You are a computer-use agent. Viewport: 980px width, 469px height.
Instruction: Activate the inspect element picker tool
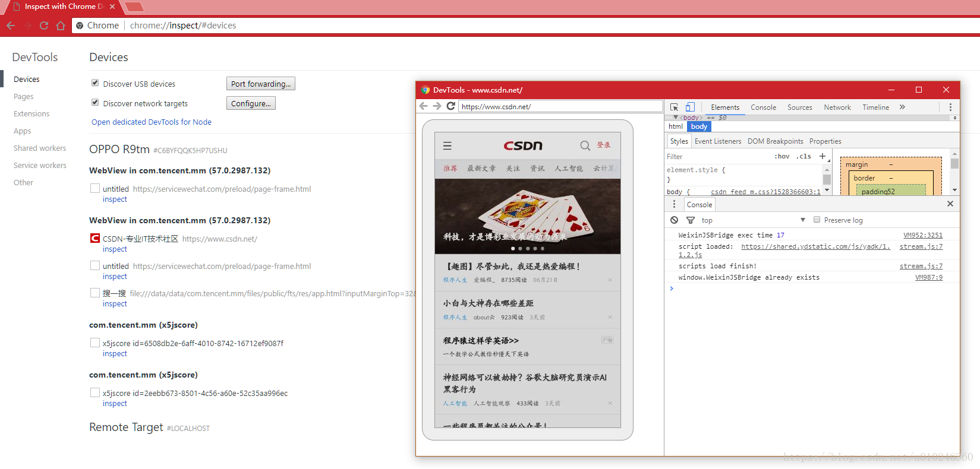pos(675,107)
